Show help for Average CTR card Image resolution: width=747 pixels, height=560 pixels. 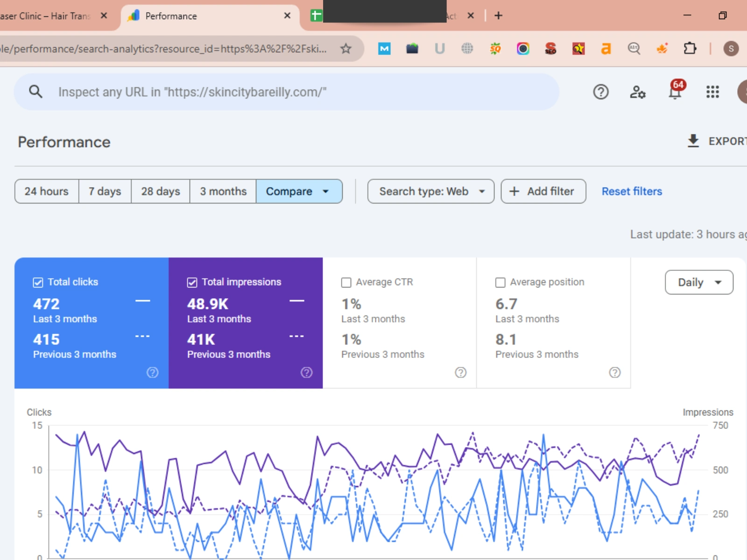[x=461, y=372]
